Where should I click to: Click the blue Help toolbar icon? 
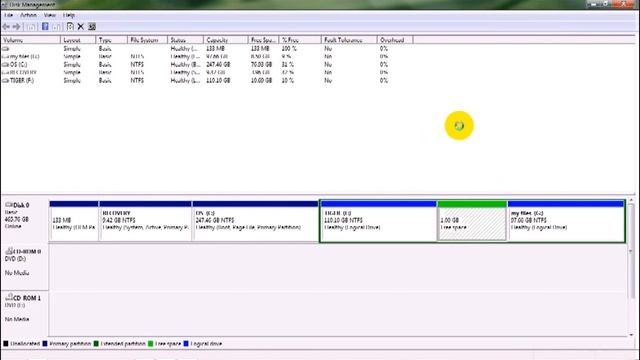pyautogui.click(x=45, y=27)
